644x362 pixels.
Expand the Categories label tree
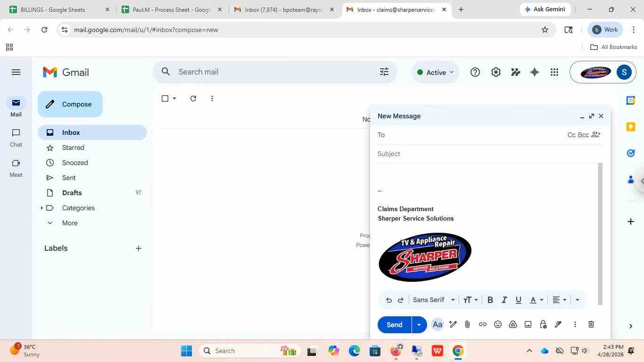click(x=41, y=208)
